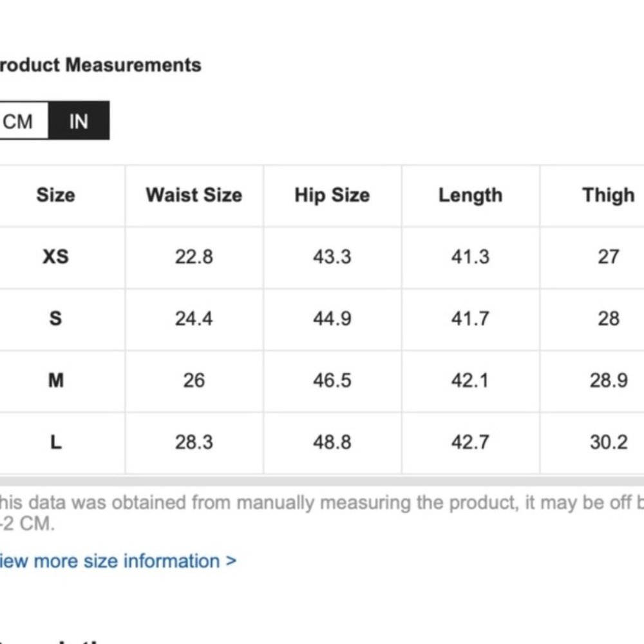The height and width of the screenshot is (644, 644).
Task: Select the S size row label
Action: point(55,319)
